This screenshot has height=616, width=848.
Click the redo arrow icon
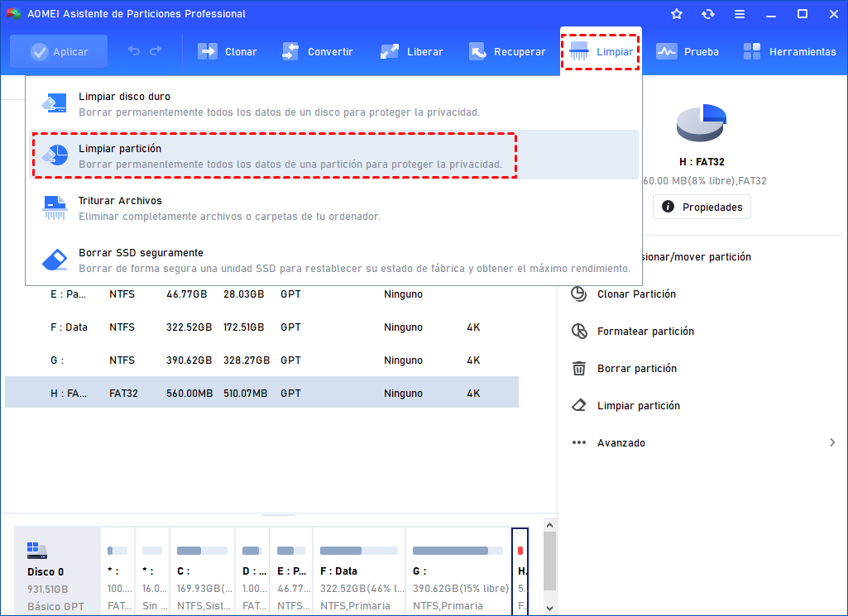[156, 50]
